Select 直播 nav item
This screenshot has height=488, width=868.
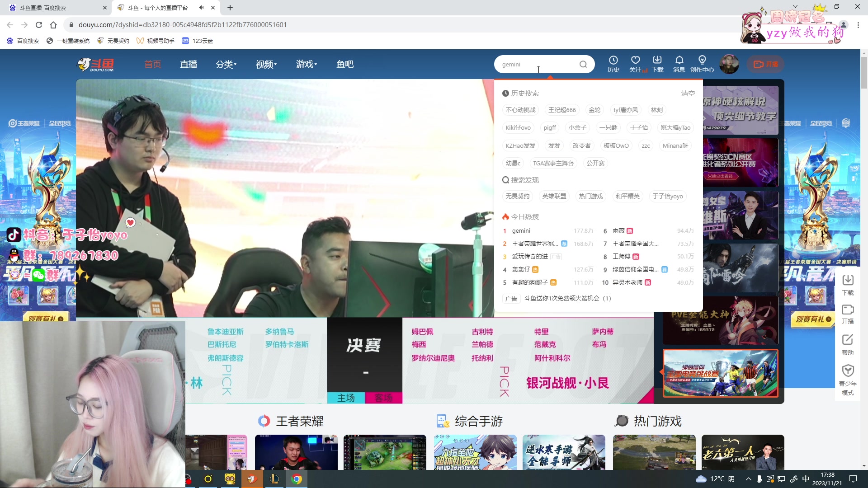pyautogui.click(x=189, y=64)
